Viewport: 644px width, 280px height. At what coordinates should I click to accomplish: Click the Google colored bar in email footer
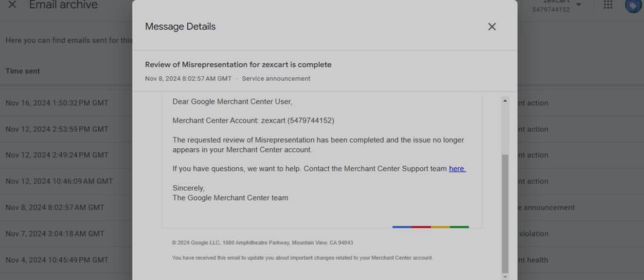[x=430, y=227]
